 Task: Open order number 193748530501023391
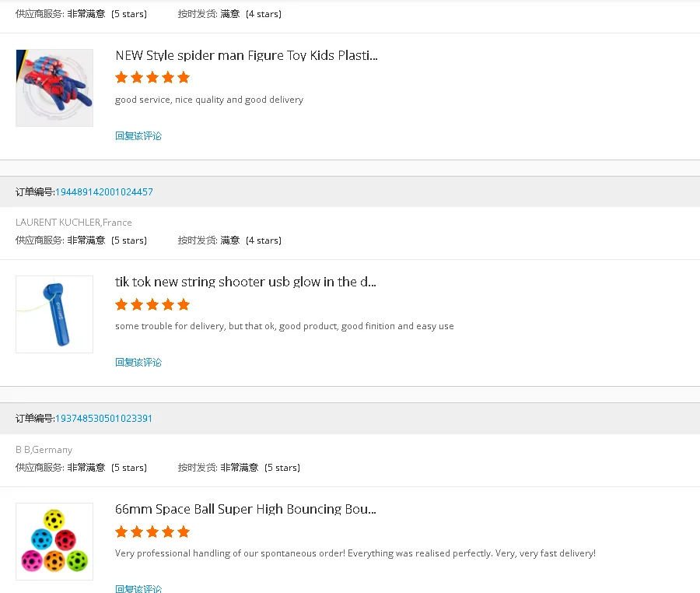tap(103, 419)
